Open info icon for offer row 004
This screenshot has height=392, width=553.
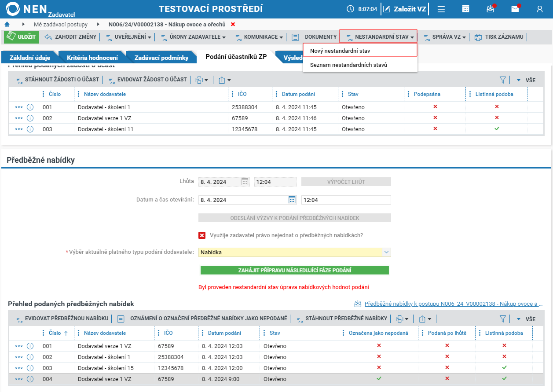pyautogui.click(x=30, y=379)
